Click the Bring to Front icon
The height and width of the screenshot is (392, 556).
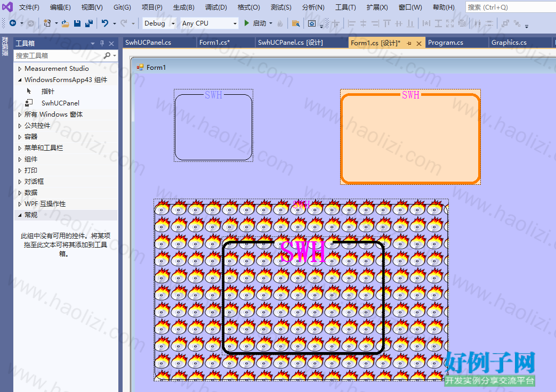[x=505, y=23]
